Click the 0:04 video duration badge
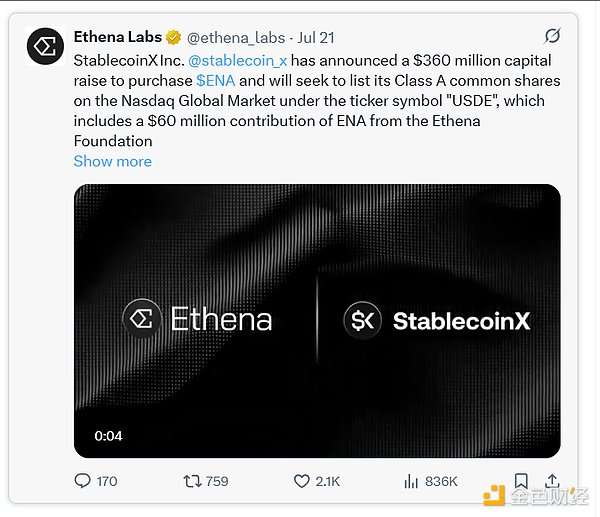This screenshot has width=600, height=517. [108, 435]
